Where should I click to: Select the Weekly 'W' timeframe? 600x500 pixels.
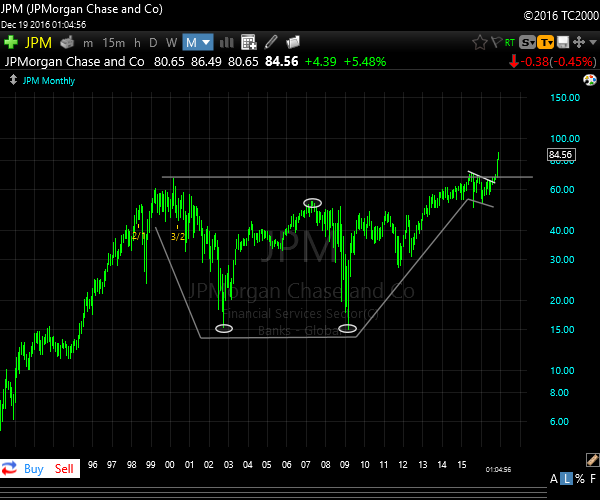pyautogui.click(x=171, y=42)
